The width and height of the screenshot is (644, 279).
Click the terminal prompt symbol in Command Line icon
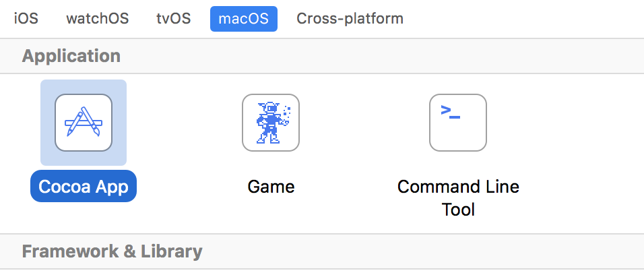click(450, 113)
